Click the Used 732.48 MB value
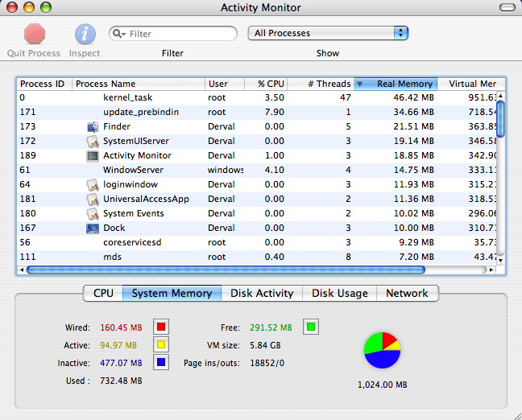The image size is (522, 420). click(x=121, y=381)
